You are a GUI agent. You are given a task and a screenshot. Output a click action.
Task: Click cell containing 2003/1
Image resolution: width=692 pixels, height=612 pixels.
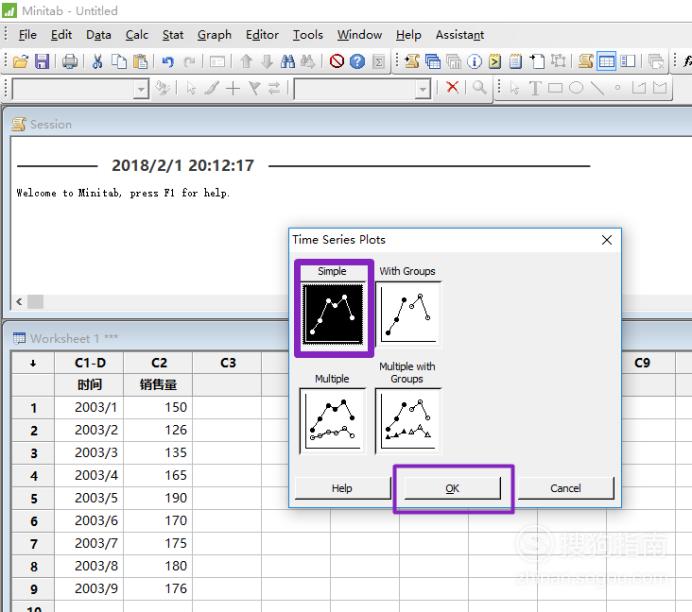coord(90,407)
